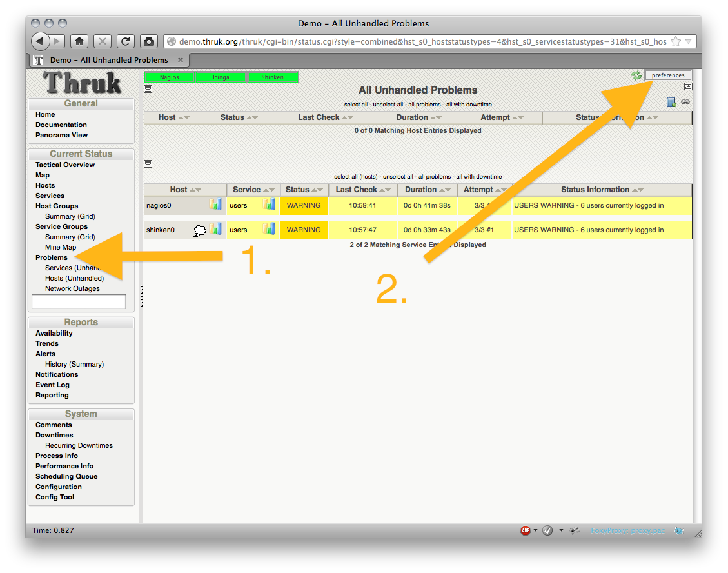Open the Adblock Plus dropdown arrow
The height and width of the screenshot is (573, 728).
point(536,530)
